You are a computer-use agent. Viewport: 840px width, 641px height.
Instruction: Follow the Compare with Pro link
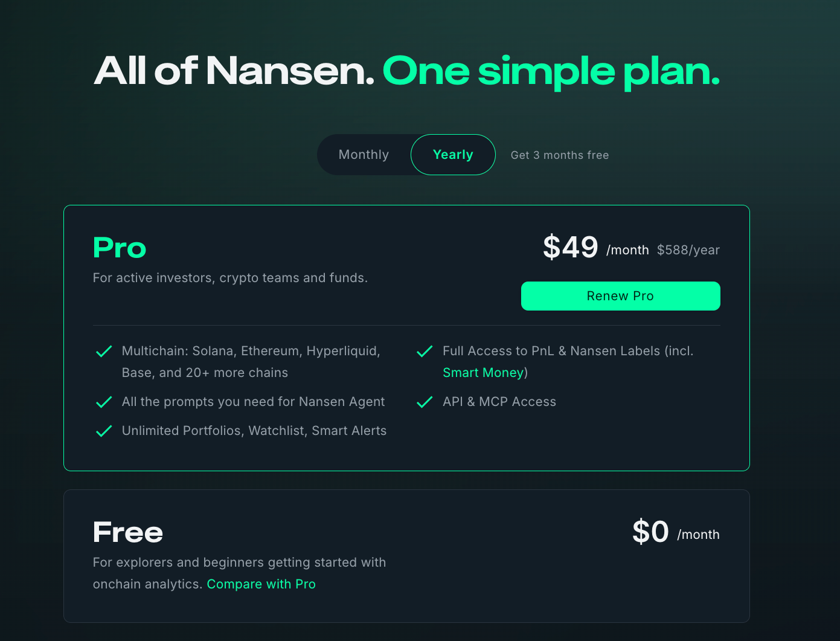pyautogui.click(x=261, y=584)
